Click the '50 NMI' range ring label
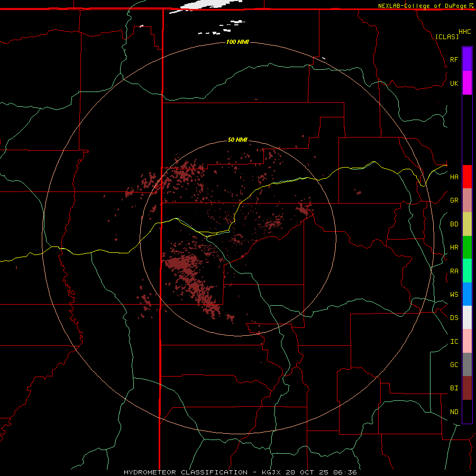This screenshot has height=476, width=476. [x=237, y=140]
